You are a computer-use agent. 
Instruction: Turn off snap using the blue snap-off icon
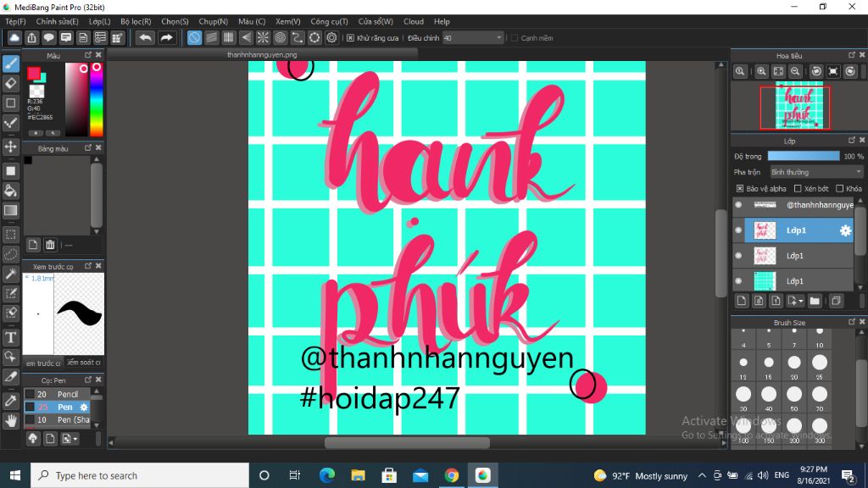click(194, 37)
